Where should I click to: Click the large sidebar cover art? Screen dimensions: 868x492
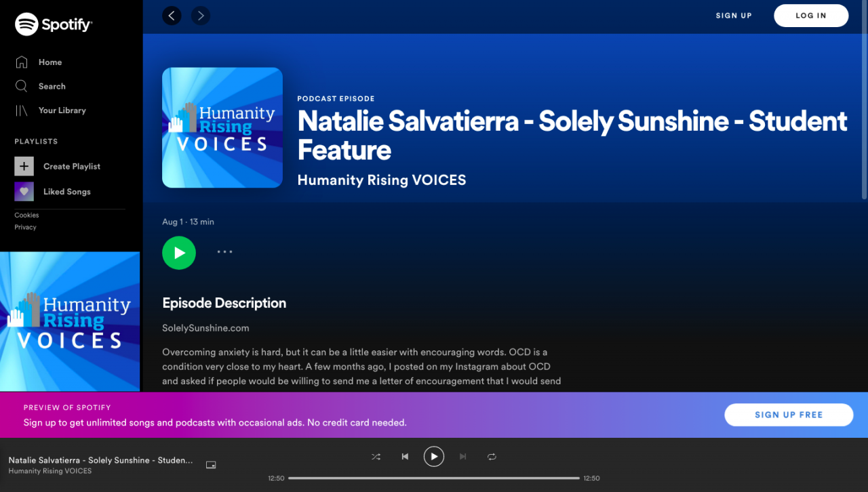point(70,321)
